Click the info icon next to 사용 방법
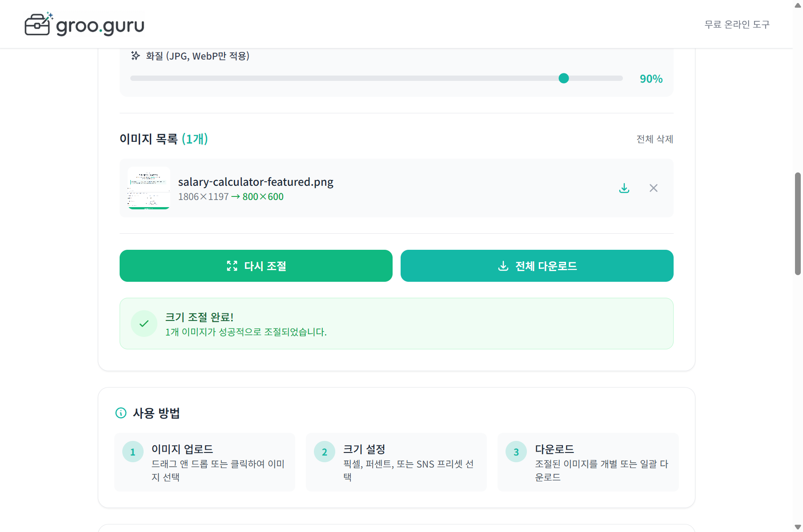This screenshot has width=803, height=532. (121, 413)
